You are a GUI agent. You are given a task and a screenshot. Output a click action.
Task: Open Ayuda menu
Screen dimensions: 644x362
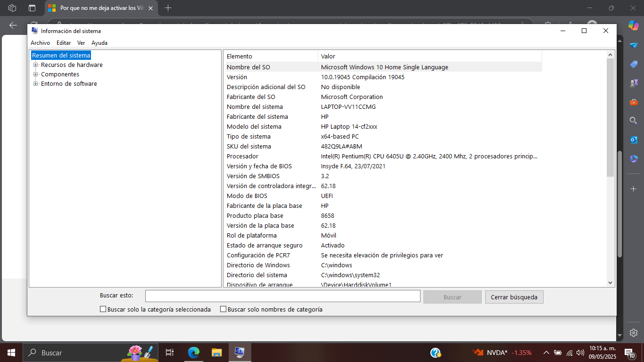click(x=99, y=43)
